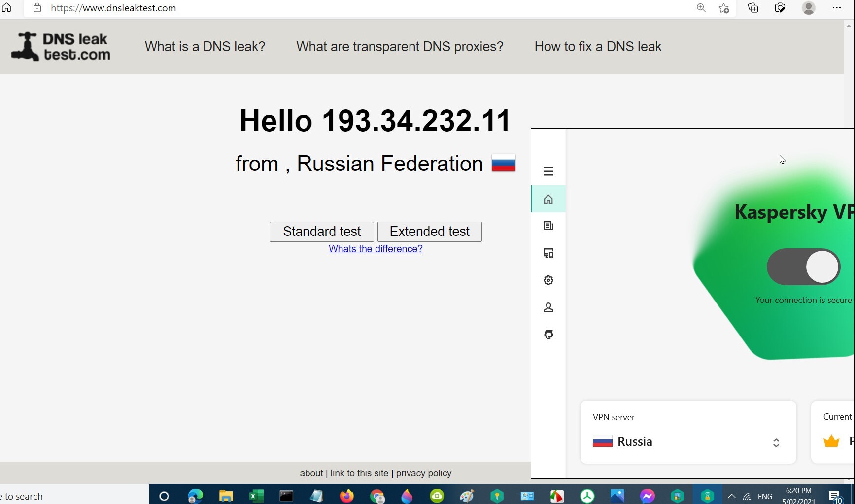Open Excel from the taskbar
Viewport: 855px width, 504px height.
click(256, 496)
